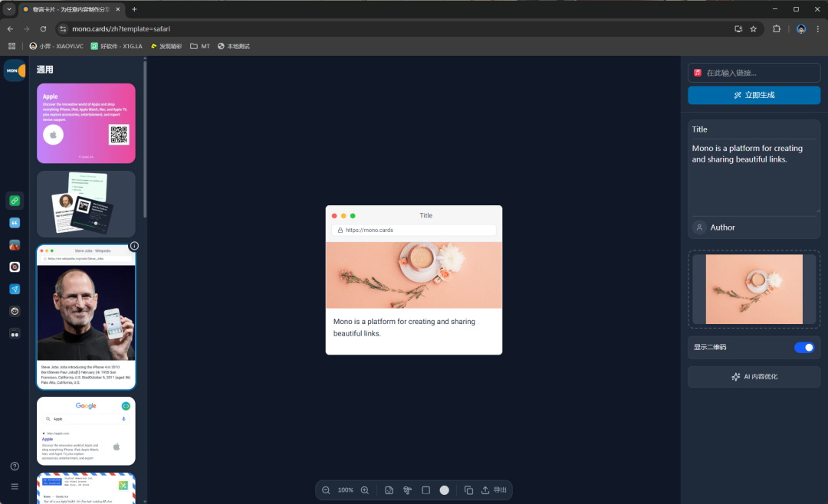
Task: Focus the 在此输入链接 URL input field
Action: tap(754, 73)
